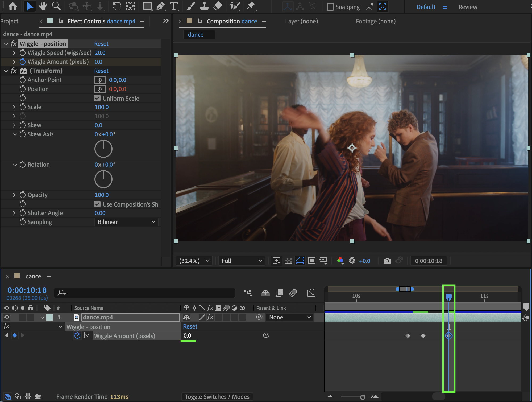Hide dance.mp4 layer with eye toggle

tap(7, 317)
